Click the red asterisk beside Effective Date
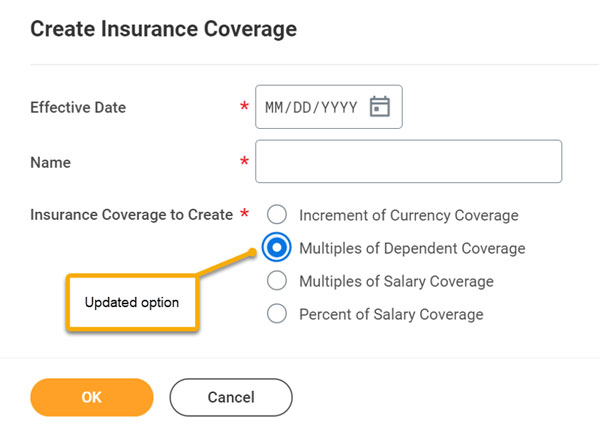600x433 pixels. tap(244, 106)
